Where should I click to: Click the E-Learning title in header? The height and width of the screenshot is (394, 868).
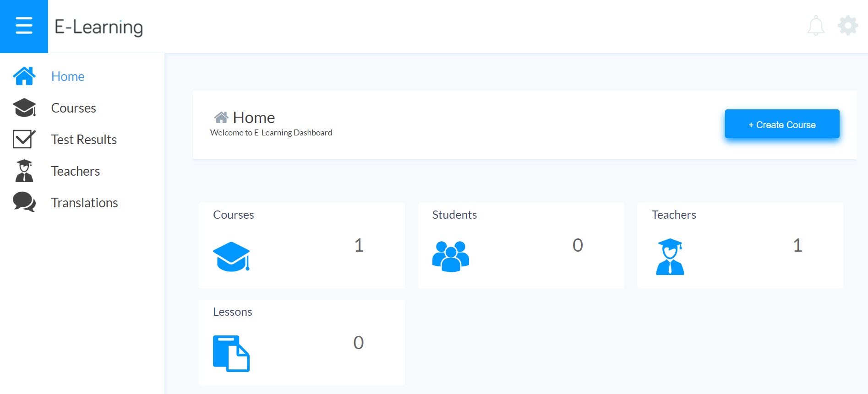tap(99, 27)
